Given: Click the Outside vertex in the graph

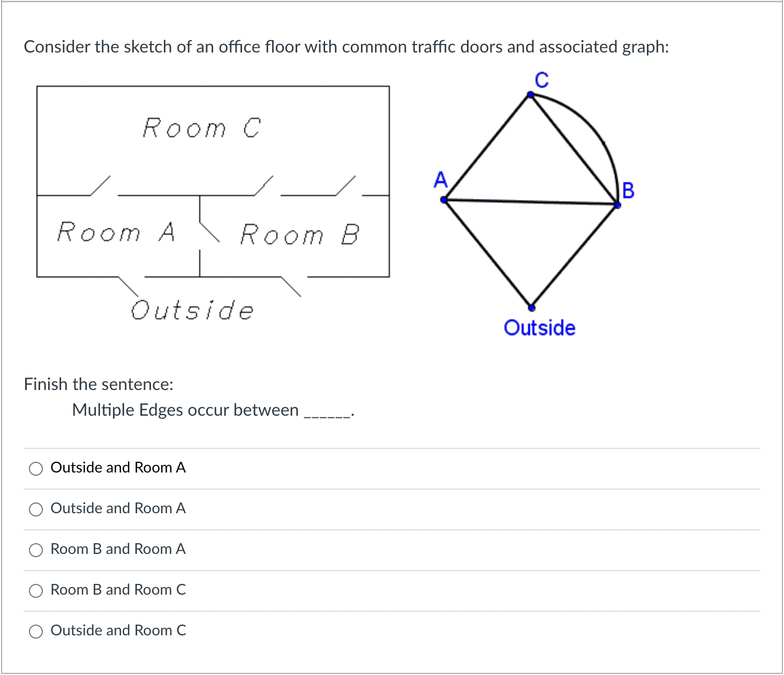Looking at the screenshot, I should [x=532, y=307].
